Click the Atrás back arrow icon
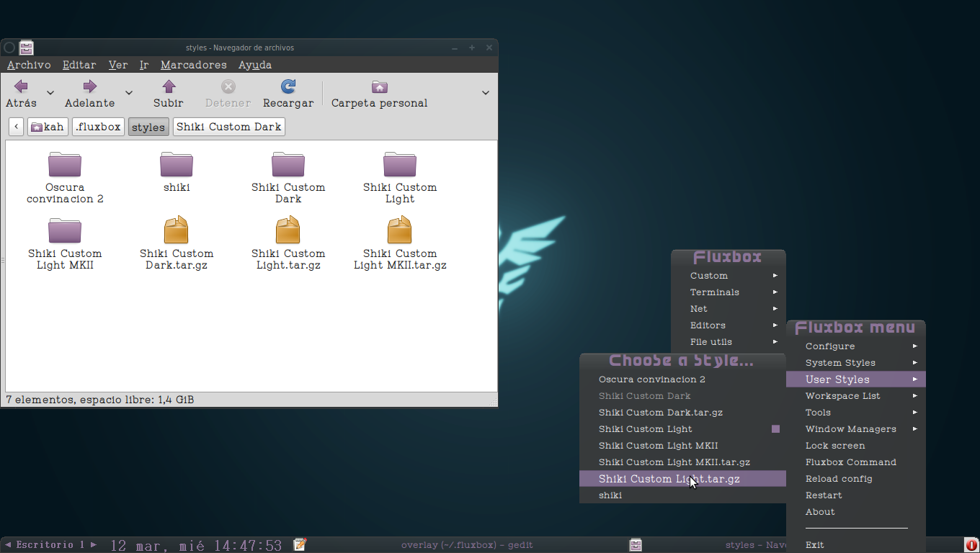The height and width of the screenshot is (553, 980). 21,87
